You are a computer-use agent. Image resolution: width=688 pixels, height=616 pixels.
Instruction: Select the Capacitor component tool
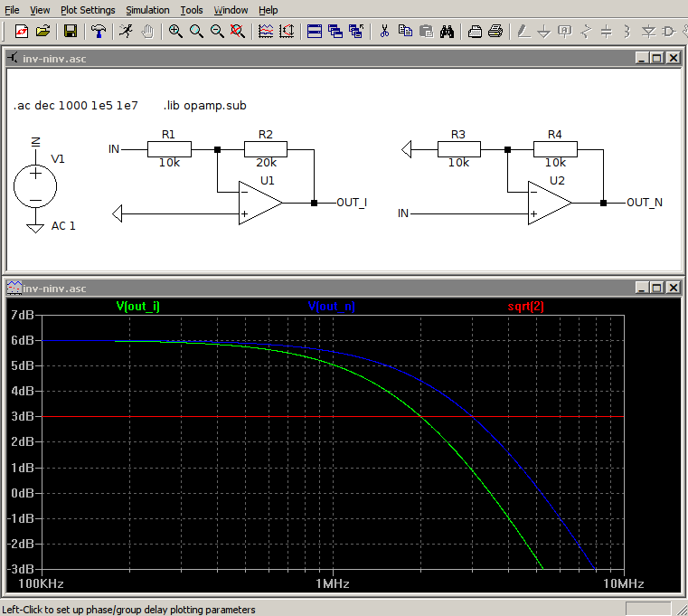coord(607,31)
